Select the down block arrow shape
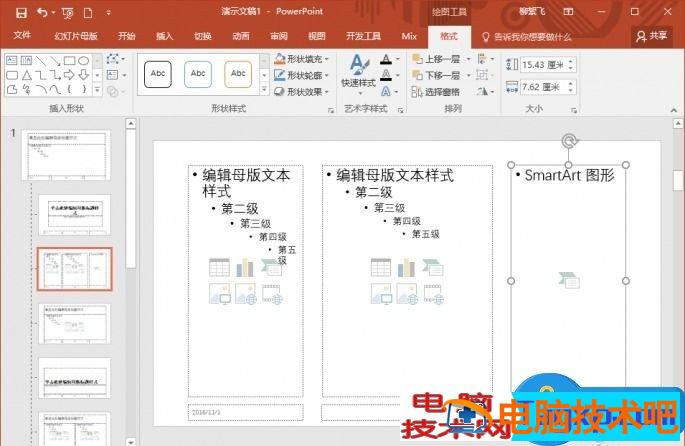685x446 pixels. (x=83, y=75)
